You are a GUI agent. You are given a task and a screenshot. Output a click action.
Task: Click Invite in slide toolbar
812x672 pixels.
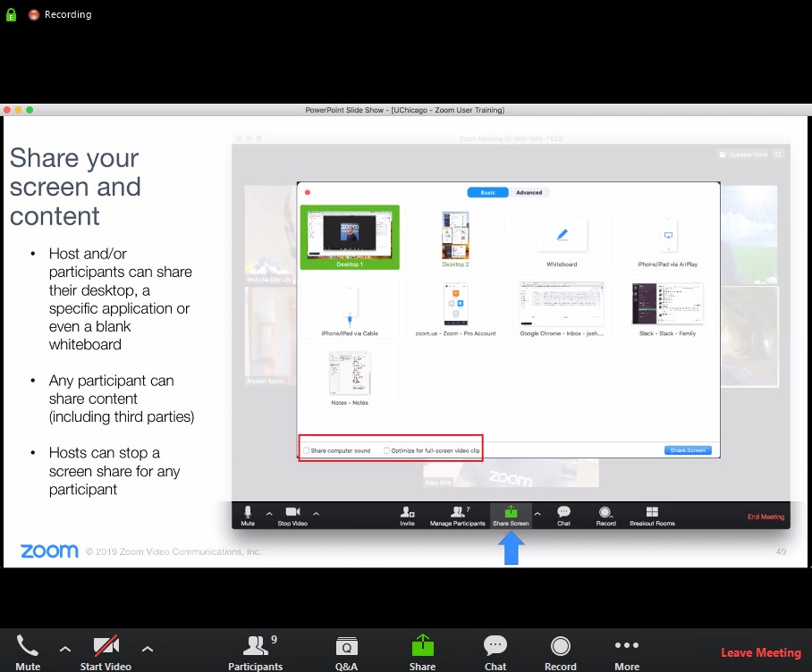(408, 516)
